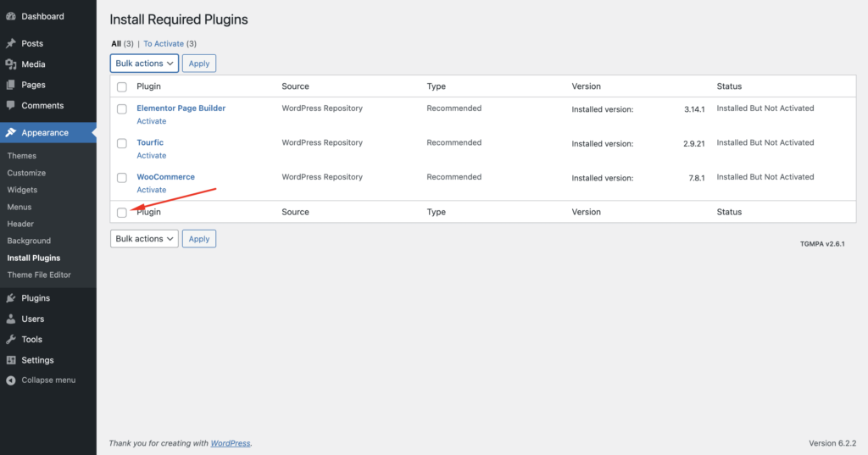Go to Install Plugins submenu

tap(34, 258)
